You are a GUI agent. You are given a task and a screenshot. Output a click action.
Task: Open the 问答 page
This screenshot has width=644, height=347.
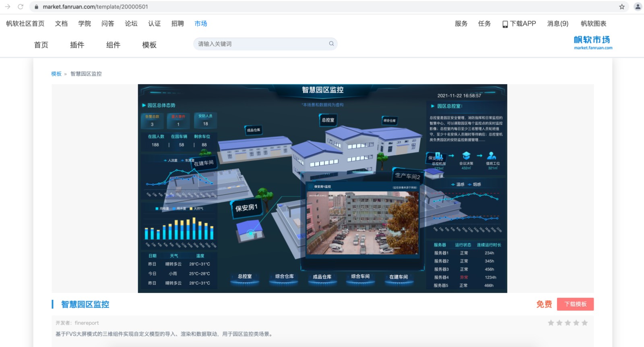click(108, 24)
